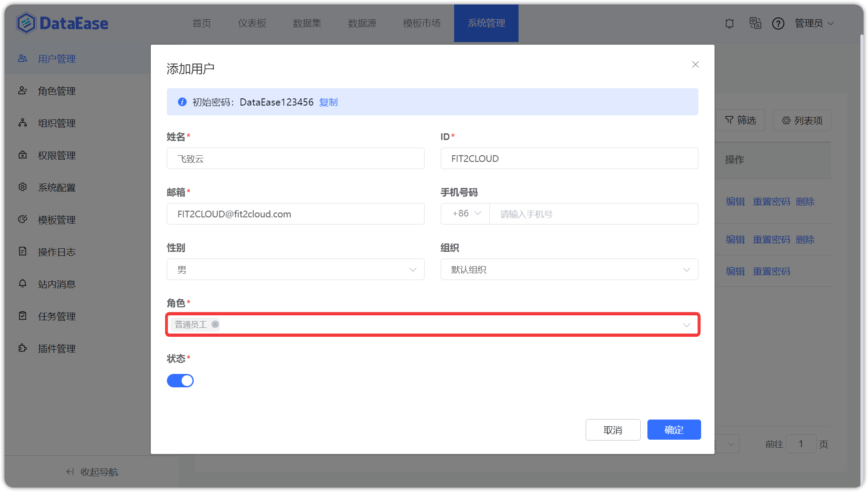Image resolution: width=868 pixels, height=492 pixels.
Task: Click the filter funnel icon
Action: pyautogui.click(x=729, y=120)
